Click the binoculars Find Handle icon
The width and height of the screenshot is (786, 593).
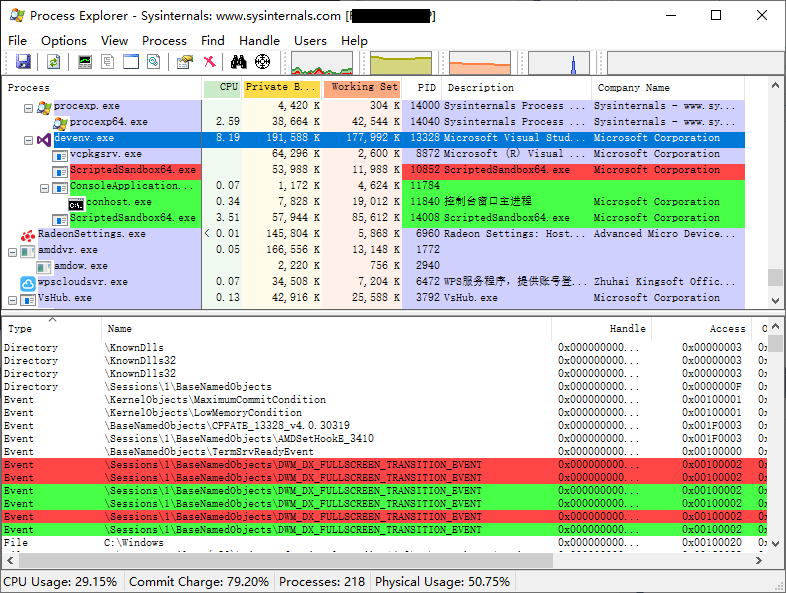(239, 62)
